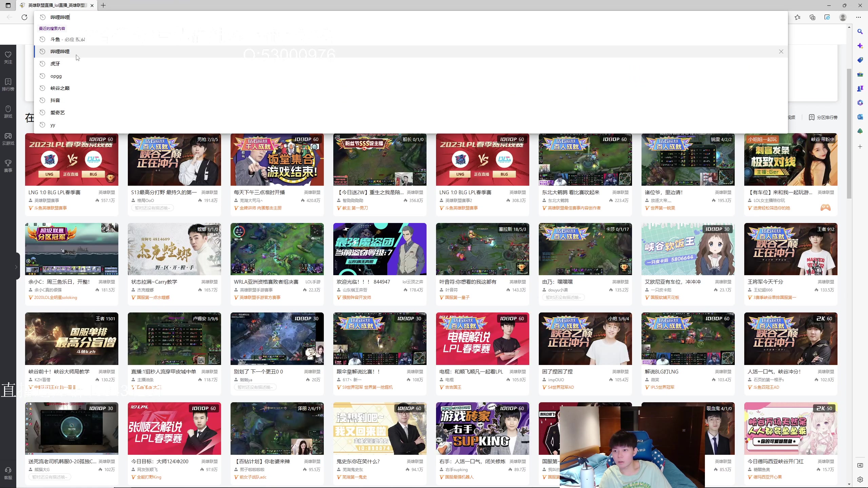Open the Edge sidebar tools briefcase icon
The image size is (868, 488).
tap(860, 74)
